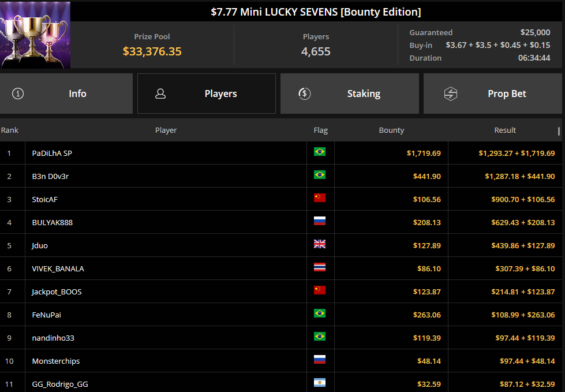Sort by Bounty column header
This screenshot has height=392, width=565.
[391, 130]
